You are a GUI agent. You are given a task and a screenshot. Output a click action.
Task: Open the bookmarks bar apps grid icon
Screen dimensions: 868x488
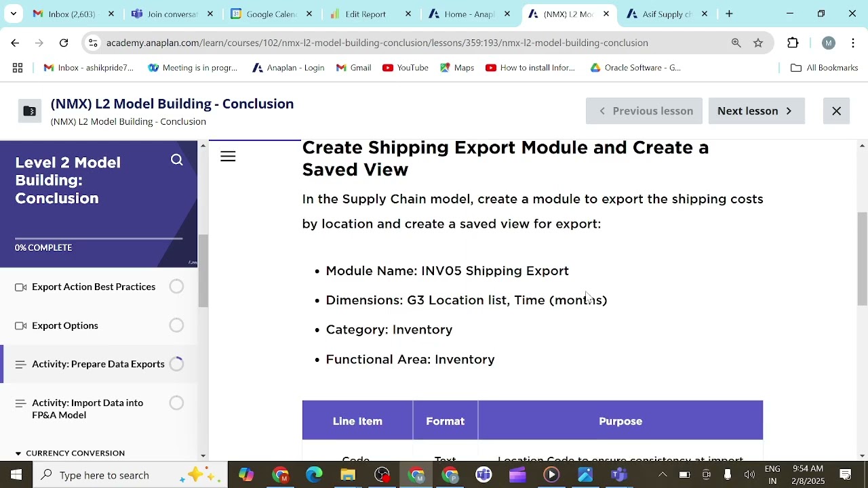coord(18,68)
